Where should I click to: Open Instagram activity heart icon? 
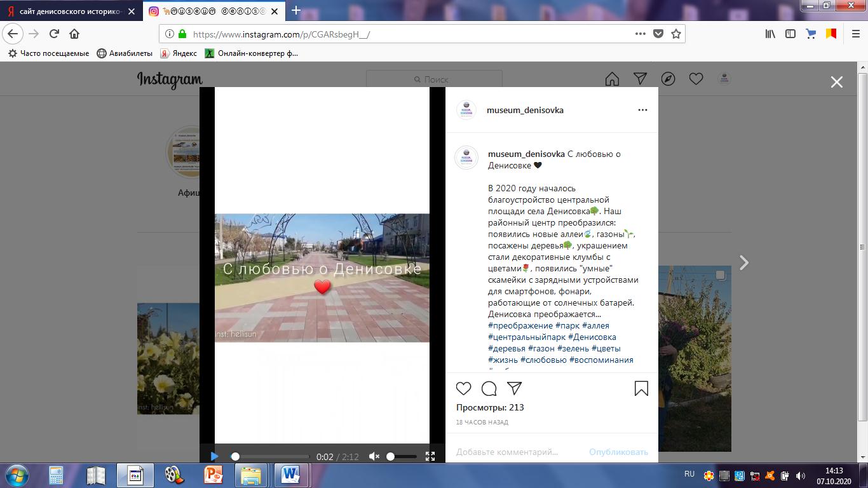point(696,79)
